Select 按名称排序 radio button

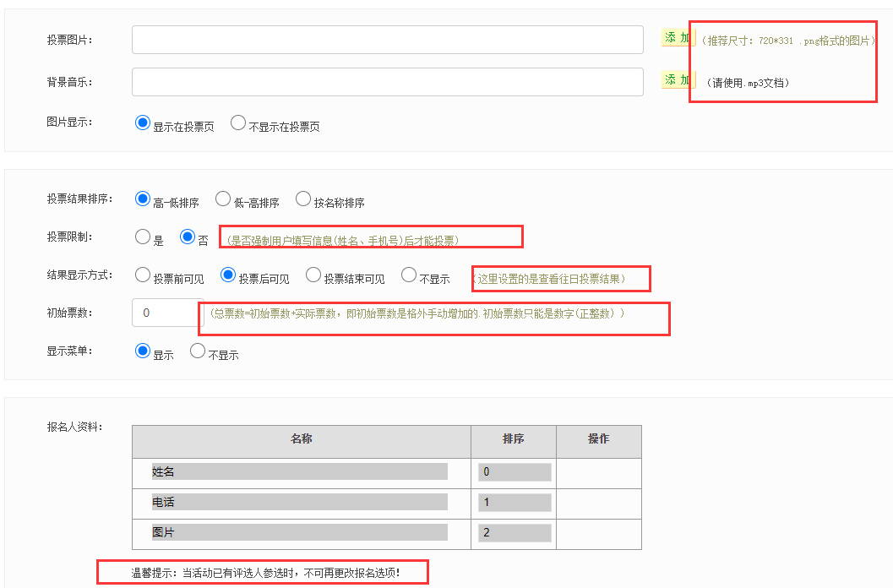click(303, 199)
